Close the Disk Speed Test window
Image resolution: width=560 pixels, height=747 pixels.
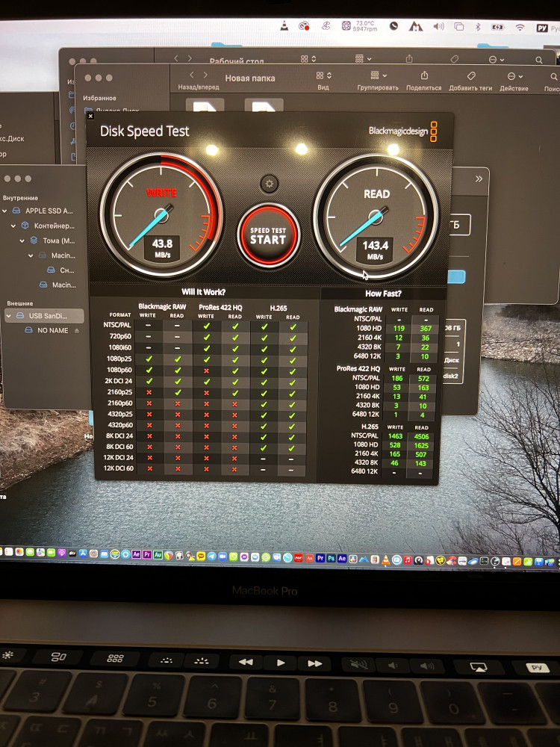(x=90, y=116)
